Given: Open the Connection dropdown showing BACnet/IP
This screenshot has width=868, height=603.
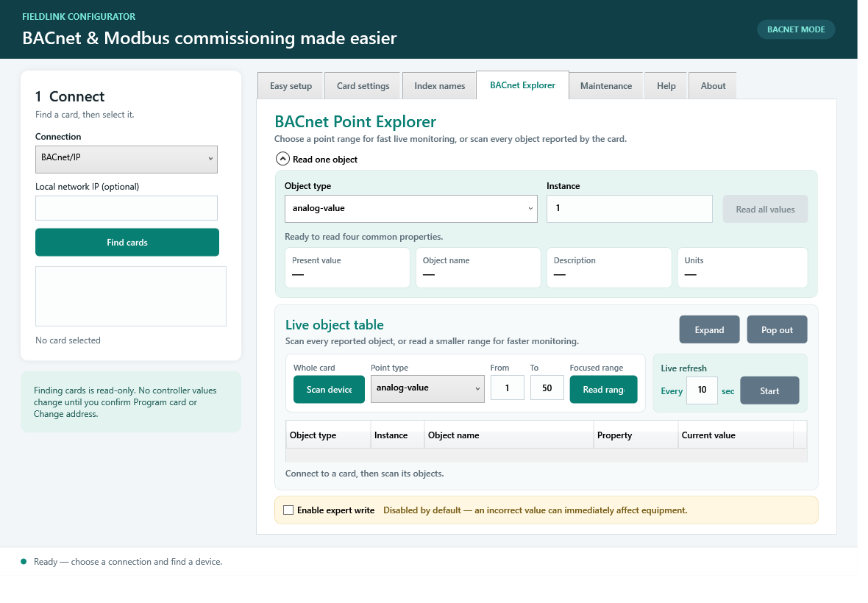Looking at the screenshot, I should (x=127, y=160).
